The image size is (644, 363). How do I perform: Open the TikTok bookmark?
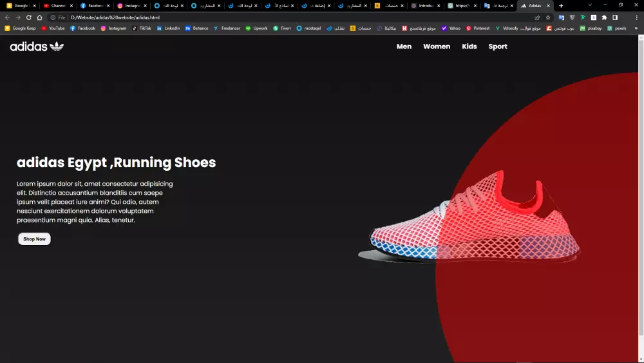pyautogui.click(x=141, y=28)
